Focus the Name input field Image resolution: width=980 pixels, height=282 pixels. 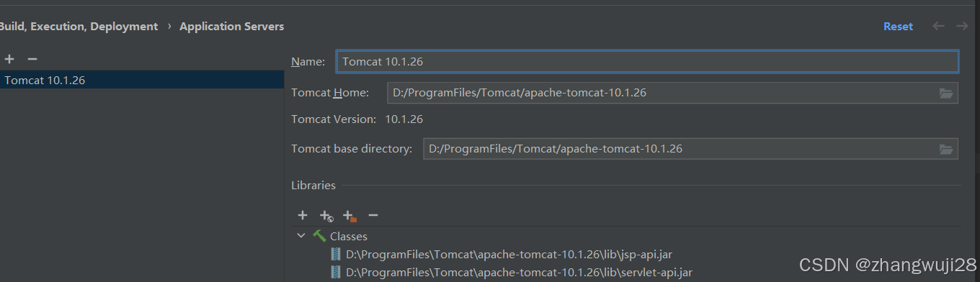click(x=647, y=61)
